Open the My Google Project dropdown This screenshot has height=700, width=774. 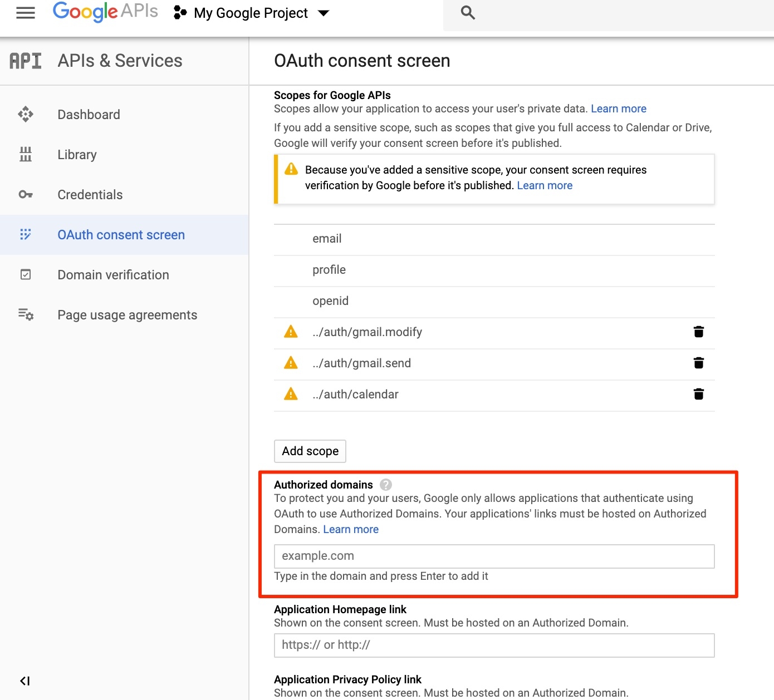click(252, 13)
